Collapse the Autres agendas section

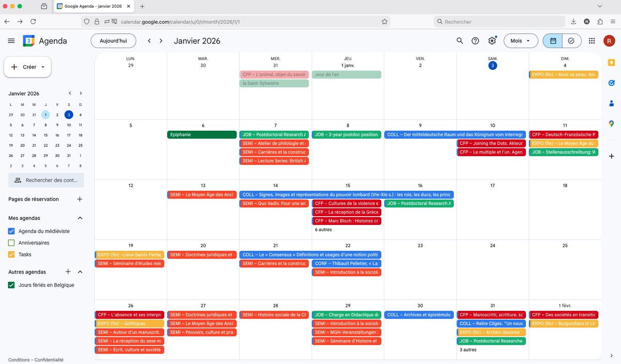click(x=80, y=271)
